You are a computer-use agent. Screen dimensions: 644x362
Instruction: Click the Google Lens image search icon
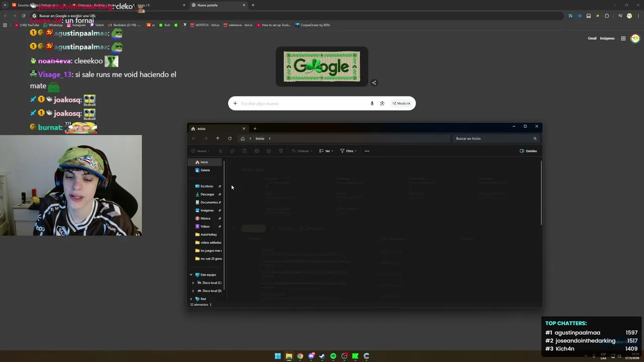tap(382, 104)
